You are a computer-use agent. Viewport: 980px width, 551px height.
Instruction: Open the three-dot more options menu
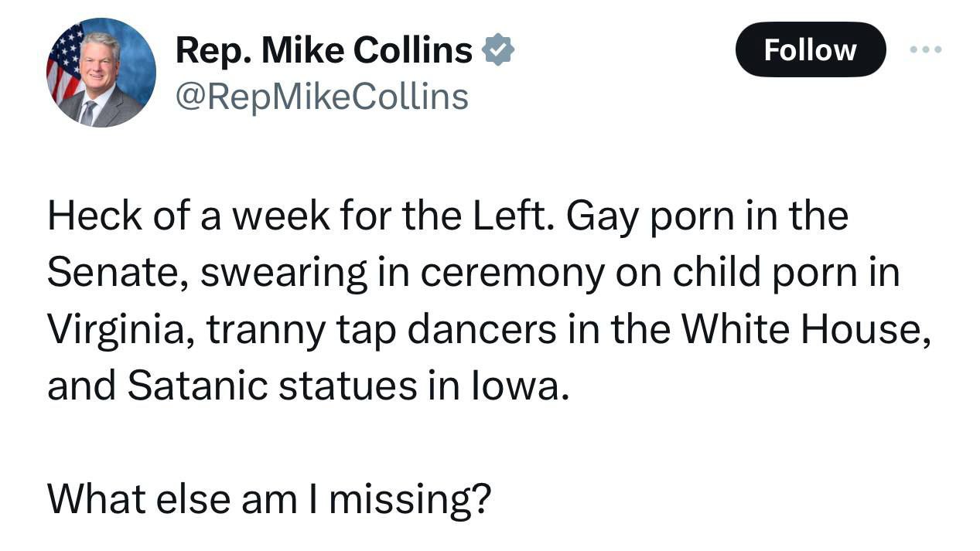(925, 49)
